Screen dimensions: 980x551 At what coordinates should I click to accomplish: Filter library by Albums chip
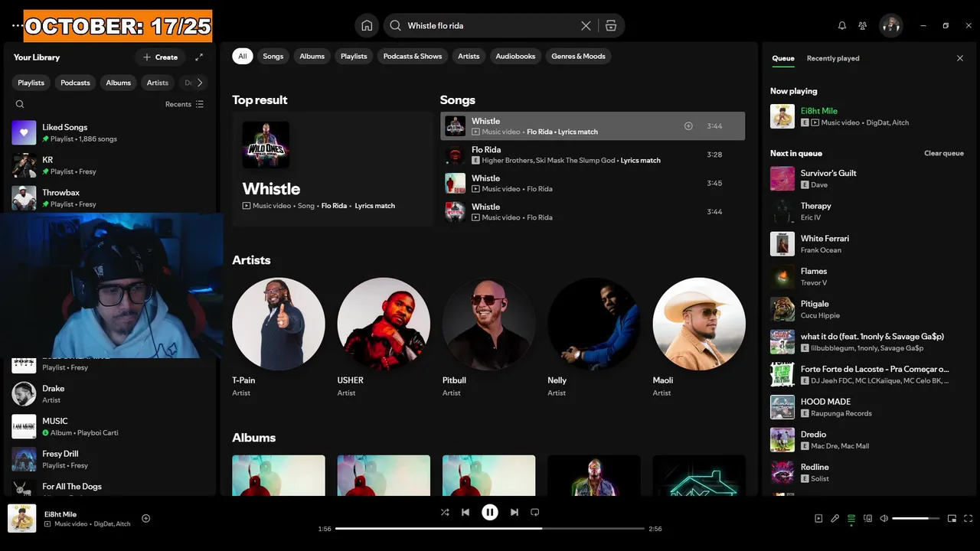point(119,83)
